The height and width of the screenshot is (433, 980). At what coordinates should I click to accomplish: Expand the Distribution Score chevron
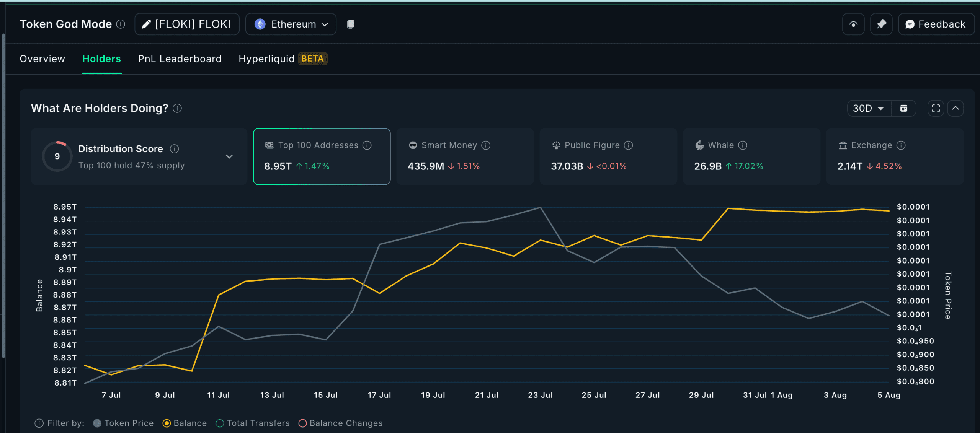[x=229, y=156]
